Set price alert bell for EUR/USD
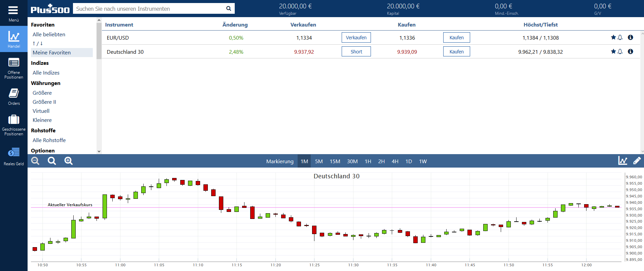The height and width of the screenshot is (271, 644). click(620, 37)
